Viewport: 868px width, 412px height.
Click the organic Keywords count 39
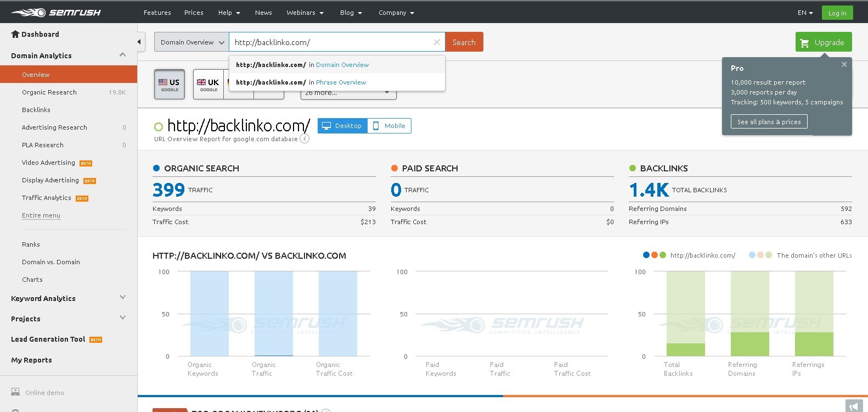coord(372,209)
